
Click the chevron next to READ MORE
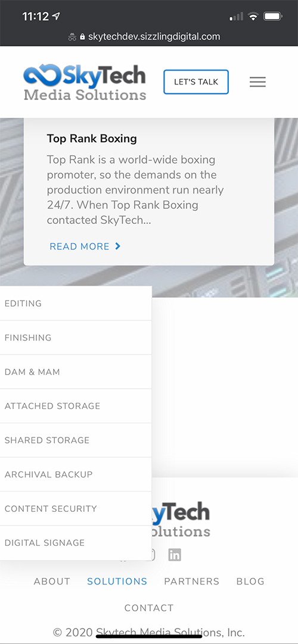click(x=118, y=246)
